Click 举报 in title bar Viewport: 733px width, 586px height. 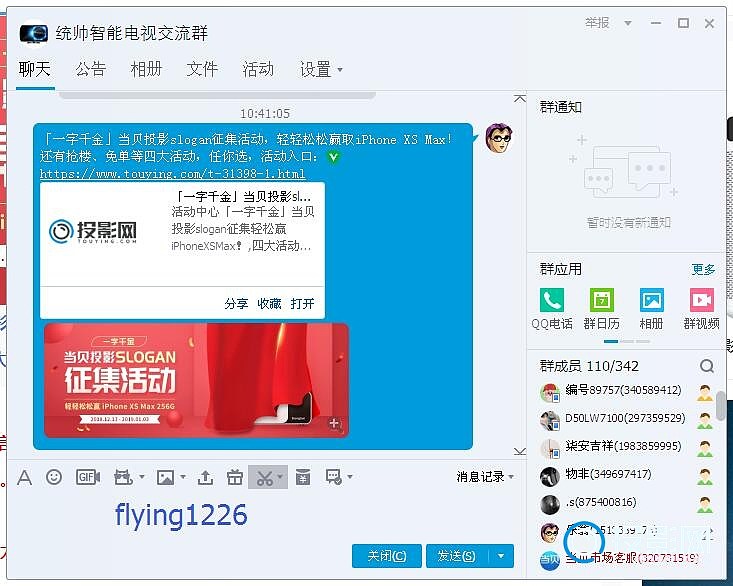pos(597,22)
